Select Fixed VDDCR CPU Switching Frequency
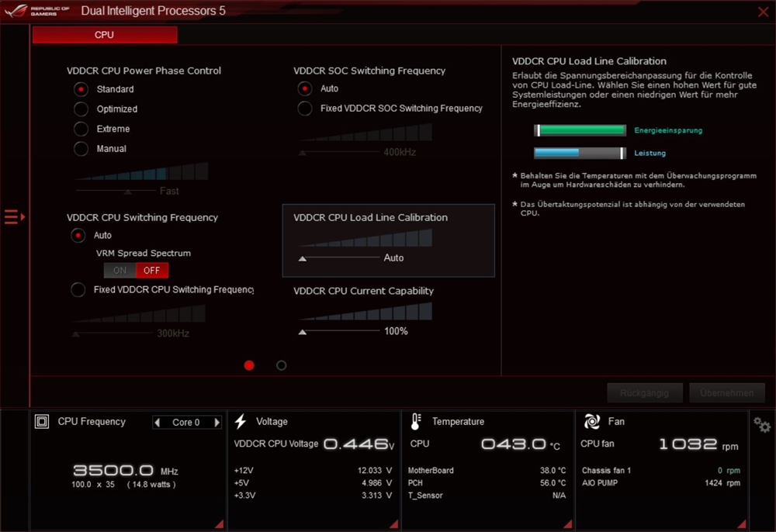 [x=78, y=289]
